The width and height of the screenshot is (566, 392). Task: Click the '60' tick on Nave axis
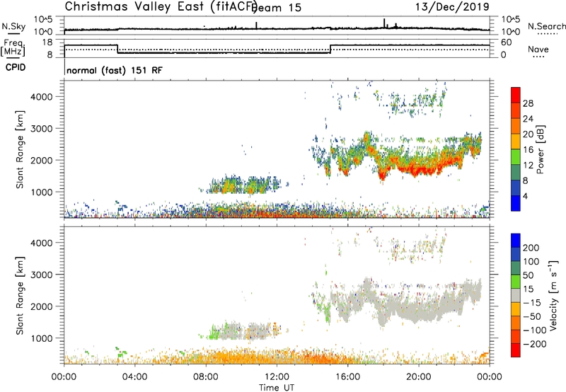507,42
